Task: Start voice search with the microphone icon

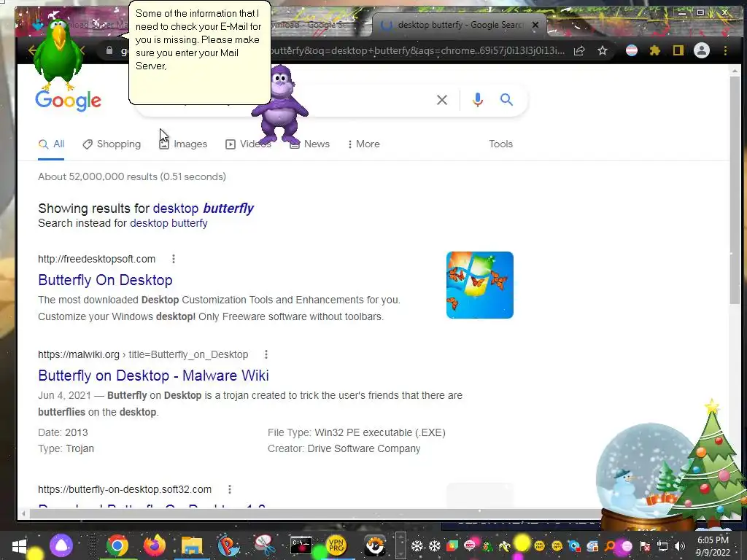Action: pyautogui.click(x=477, y=99)
